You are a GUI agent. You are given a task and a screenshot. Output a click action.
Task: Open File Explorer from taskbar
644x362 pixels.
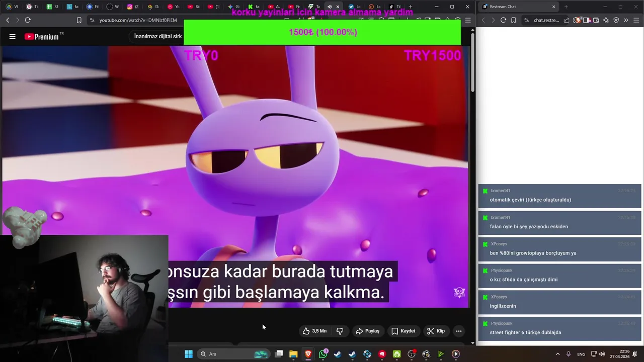pyautogui.click(x=293, y=354)
